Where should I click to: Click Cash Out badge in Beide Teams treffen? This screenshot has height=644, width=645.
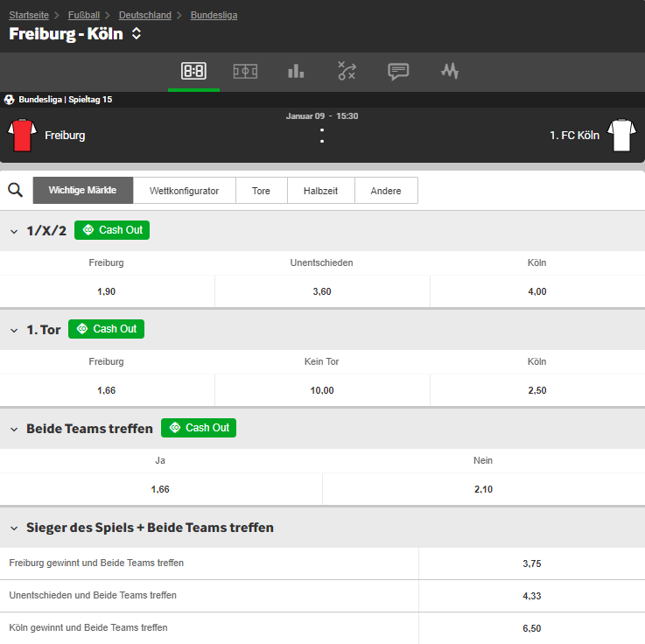(199, 428)
